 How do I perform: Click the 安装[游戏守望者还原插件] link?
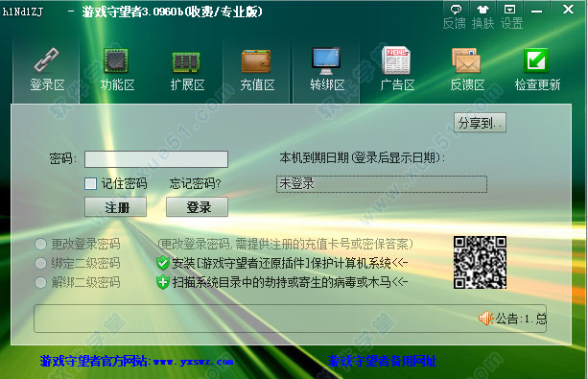pos(290,263)
